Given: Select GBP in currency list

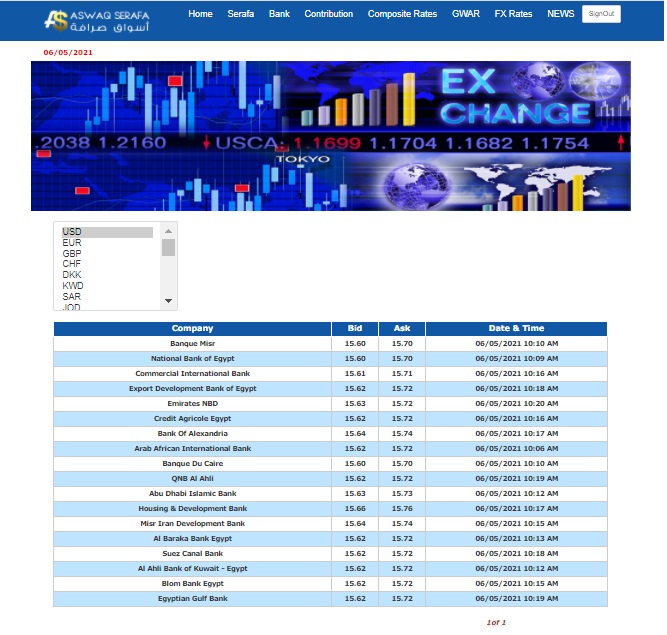Looking at the screenshot, I should (108, 253).
